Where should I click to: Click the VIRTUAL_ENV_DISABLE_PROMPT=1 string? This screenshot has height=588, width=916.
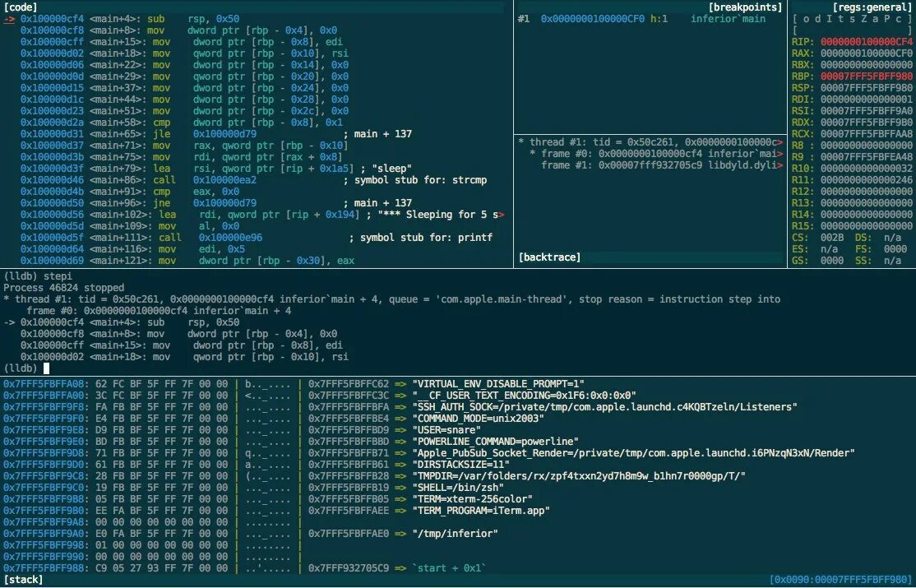pos(498,384)
